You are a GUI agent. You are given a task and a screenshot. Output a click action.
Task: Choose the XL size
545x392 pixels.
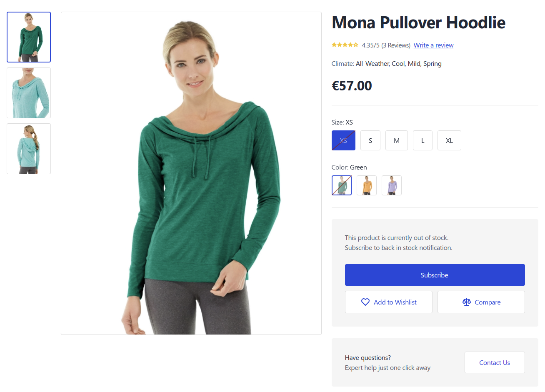tap(449, 140)
